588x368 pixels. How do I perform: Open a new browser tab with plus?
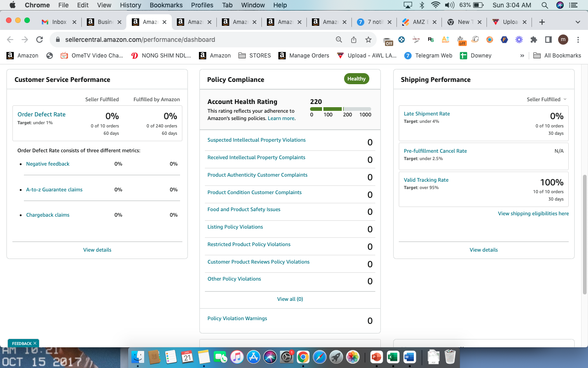coord(542,22)
